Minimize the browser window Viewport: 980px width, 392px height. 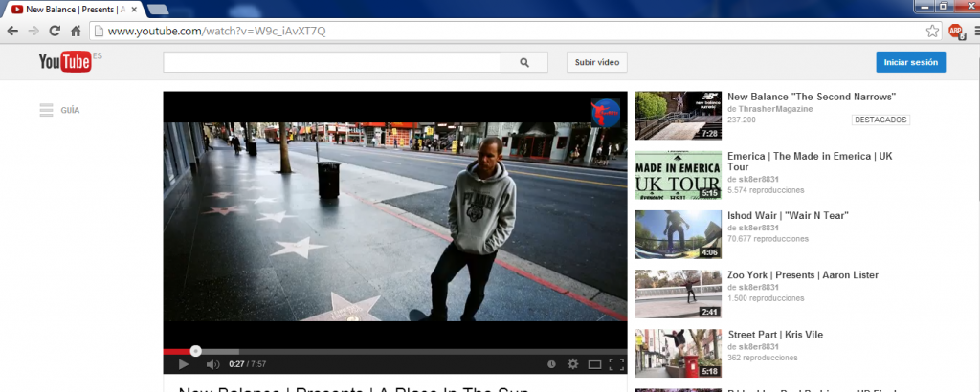(x=924, y=6)
